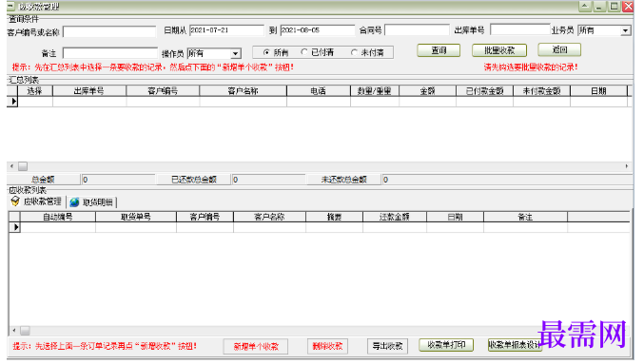
Task: Click the 未还款总金额 value field
Action: pos(507,180)
